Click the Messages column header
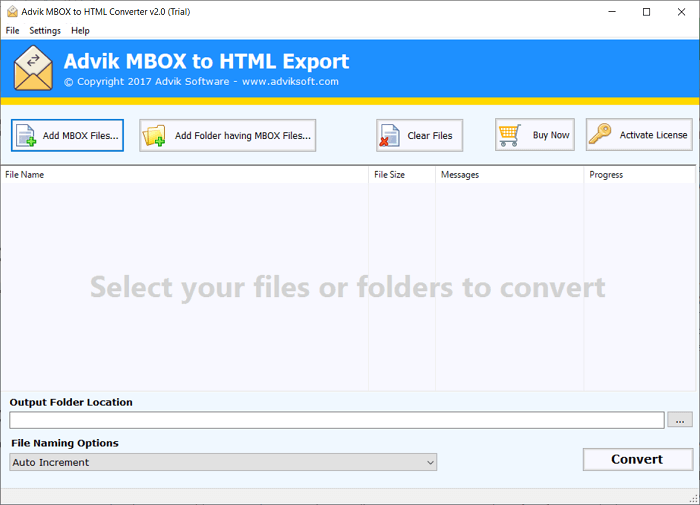The height and width of the screenshot is (505, 700). tap(509, 175)
